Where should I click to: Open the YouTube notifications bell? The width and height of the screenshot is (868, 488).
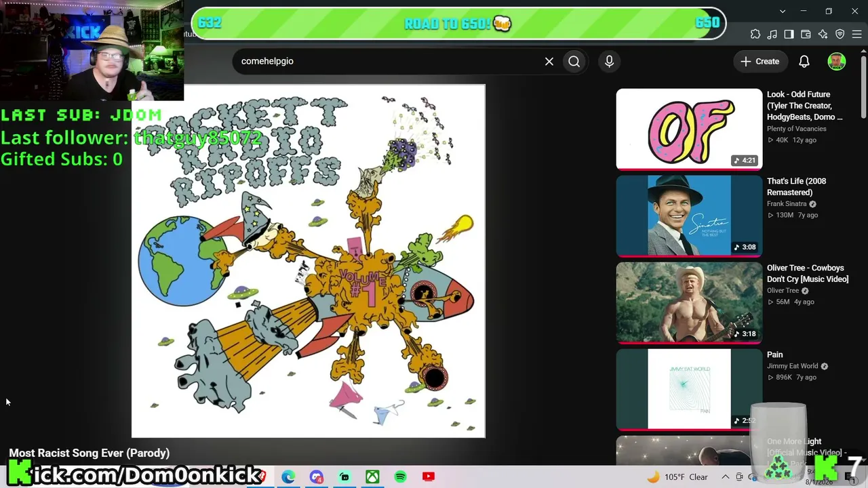pos(804,61)
